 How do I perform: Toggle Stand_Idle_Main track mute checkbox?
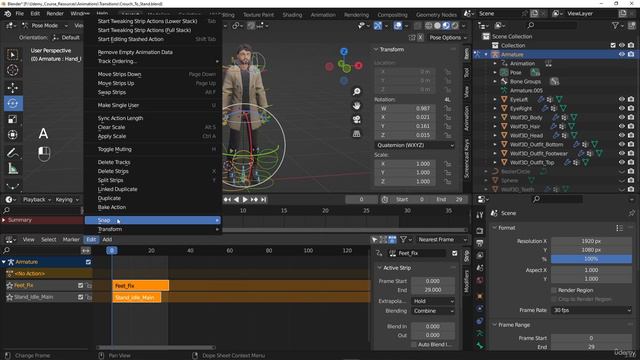tap(80, 297)
